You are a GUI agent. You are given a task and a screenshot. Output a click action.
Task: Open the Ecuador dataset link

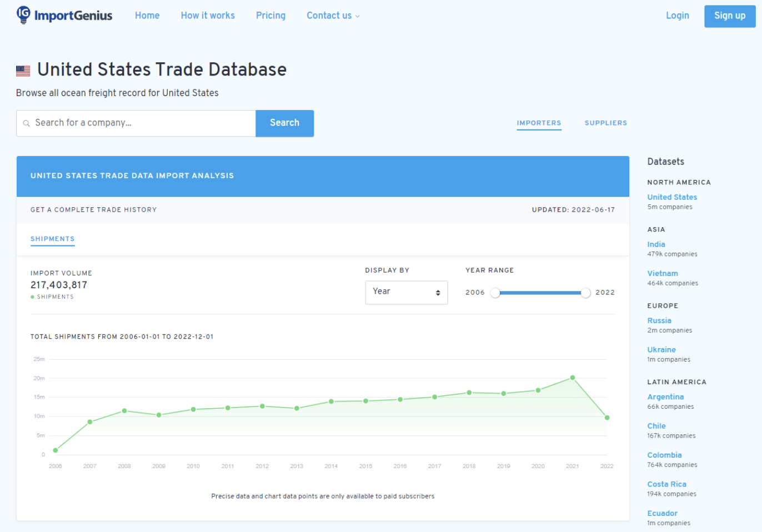point(662,514)
